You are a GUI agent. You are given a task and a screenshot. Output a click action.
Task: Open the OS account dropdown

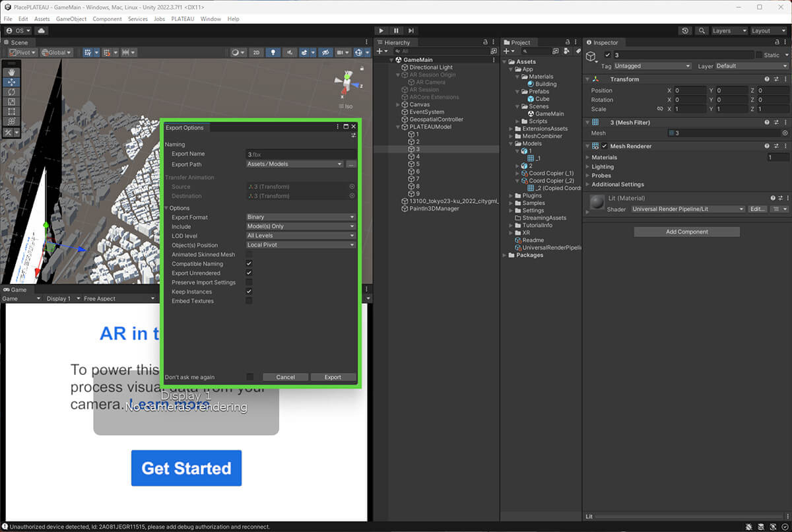tap(18, 30)
